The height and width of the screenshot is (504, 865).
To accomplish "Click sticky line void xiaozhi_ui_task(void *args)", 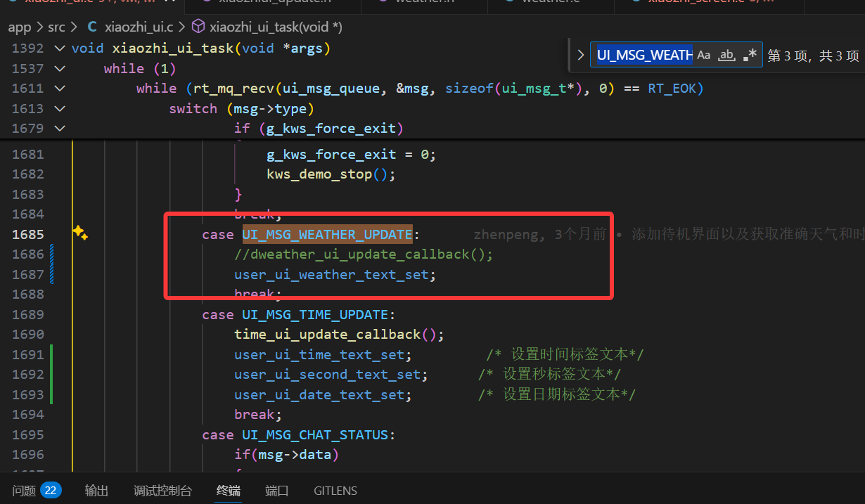I will pos(201,49).
